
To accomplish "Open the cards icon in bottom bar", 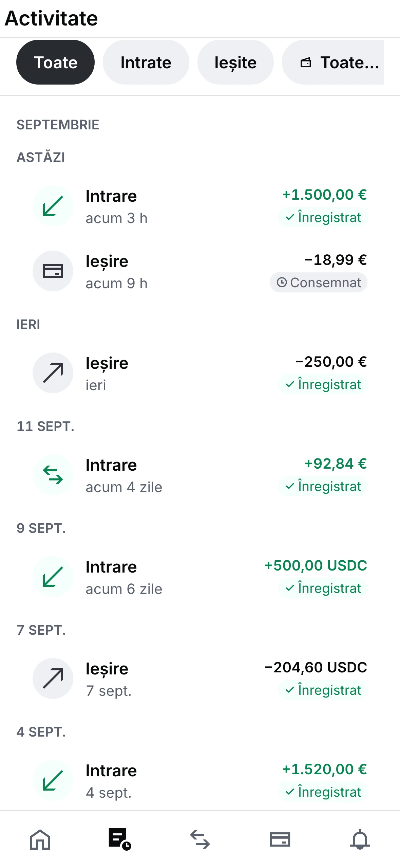I will point(280,839).
